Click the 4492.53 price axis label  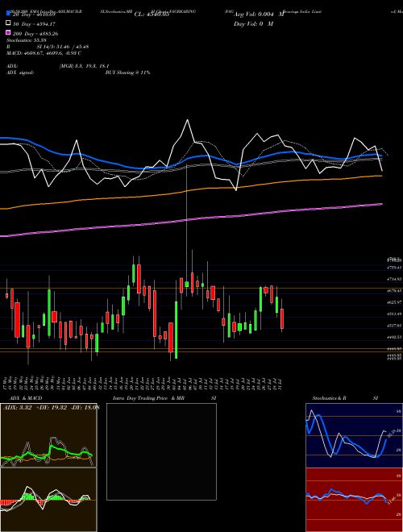click(394, 337)
